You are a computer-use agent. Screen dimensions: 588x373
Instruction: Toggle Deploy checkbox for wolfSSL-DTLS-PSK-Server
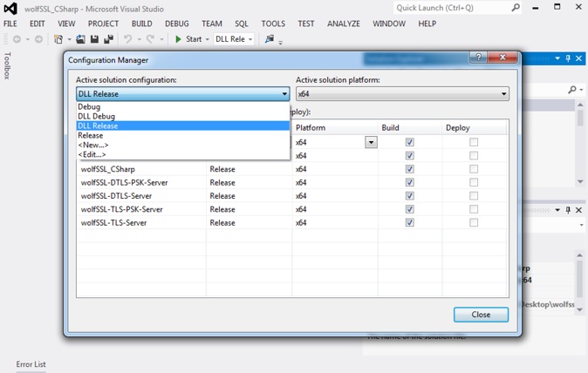pyautogui.click(x=474, y=182)
